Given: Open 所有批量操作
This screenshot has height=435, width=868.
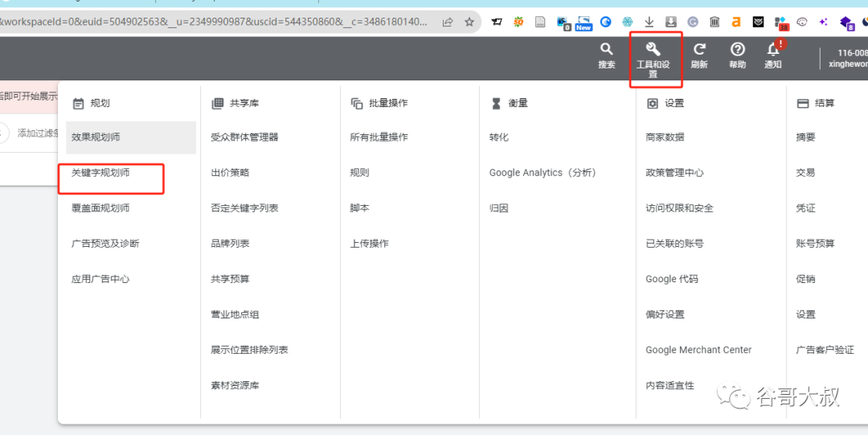Looking at the screenshot, I should click(x=379, y=137).
